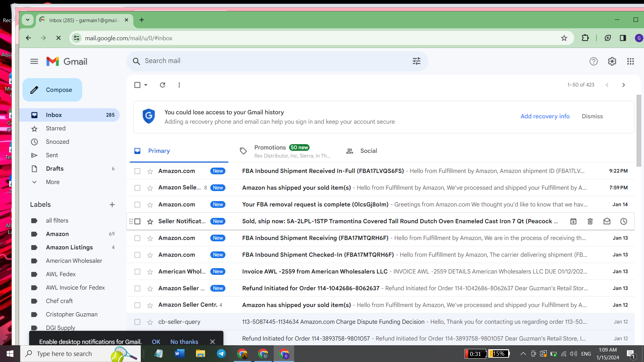
Task: Stop loading the page
Action: pos(58,38)
